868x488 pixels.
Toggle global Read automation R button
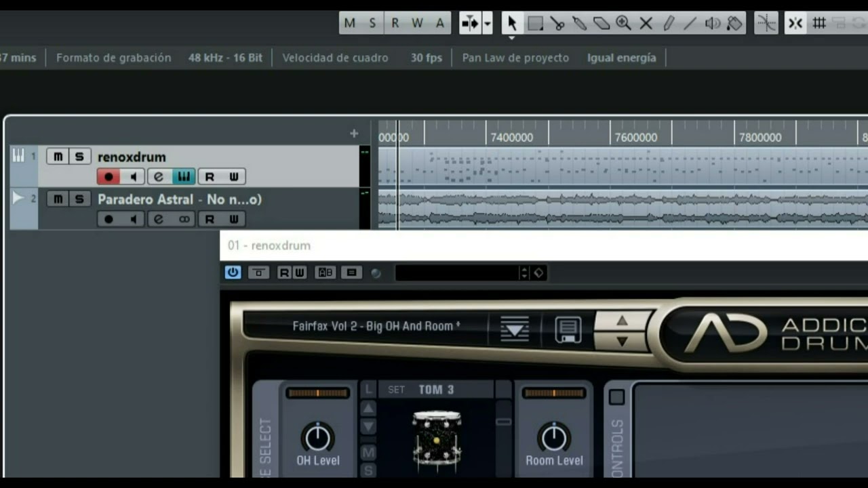coord(395,23)
